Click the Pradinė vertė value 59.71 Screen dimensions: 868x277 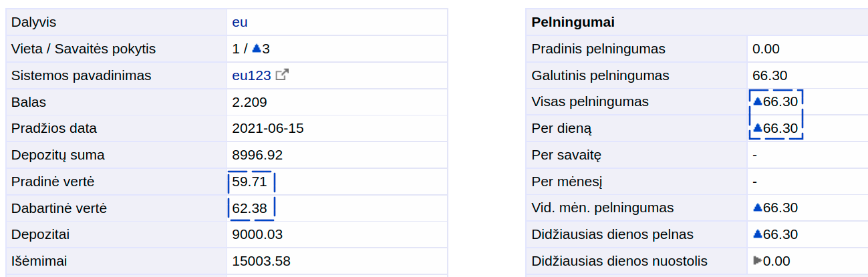click(x=249, y=182)
